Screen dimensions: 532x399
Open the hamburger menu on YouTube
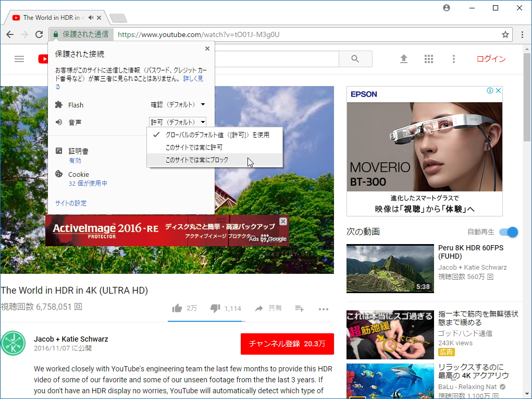(19, 59)
